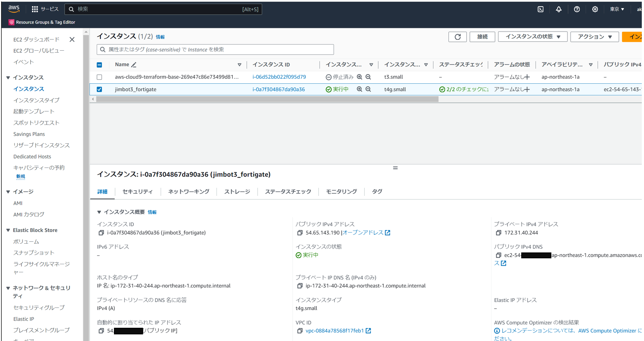Collapse the ネットワーク & セキュリティ sidebar section

tap(8, 288)
